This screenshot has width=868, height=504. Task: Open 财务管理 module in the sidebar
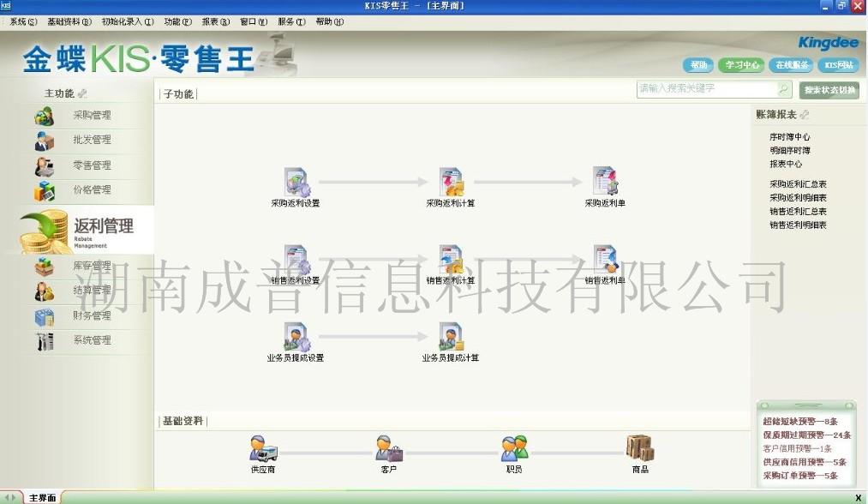(x=92, y=315)
